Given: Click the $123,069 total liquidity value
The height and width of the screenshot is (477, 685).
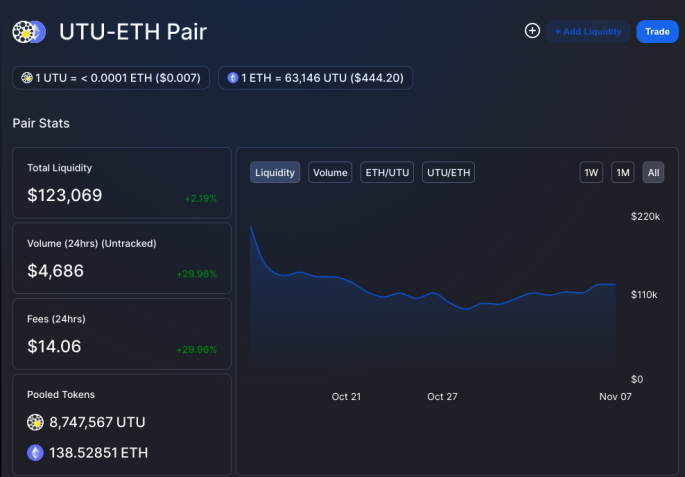Looking at the screenshot, I should pos(65,195).
